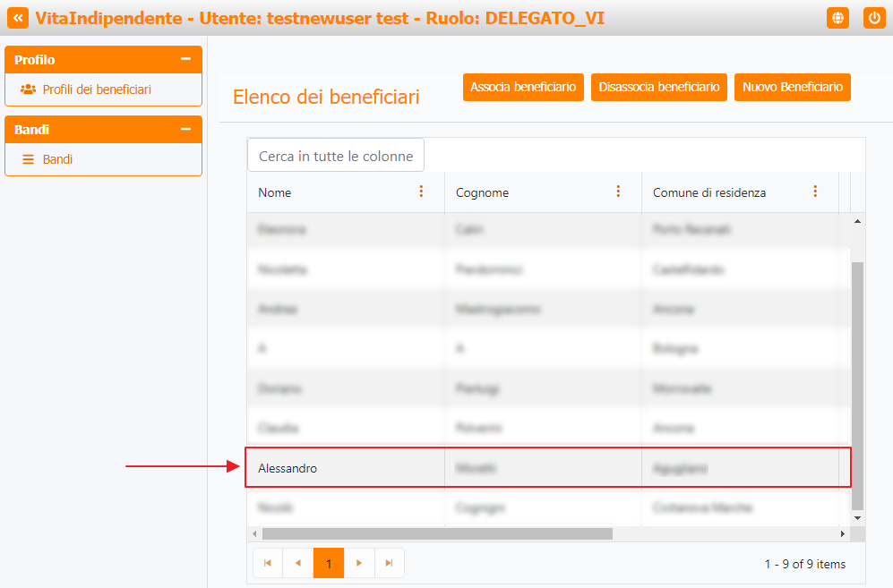
Task: Open Nome column options menu
Action: pos(421,192)
